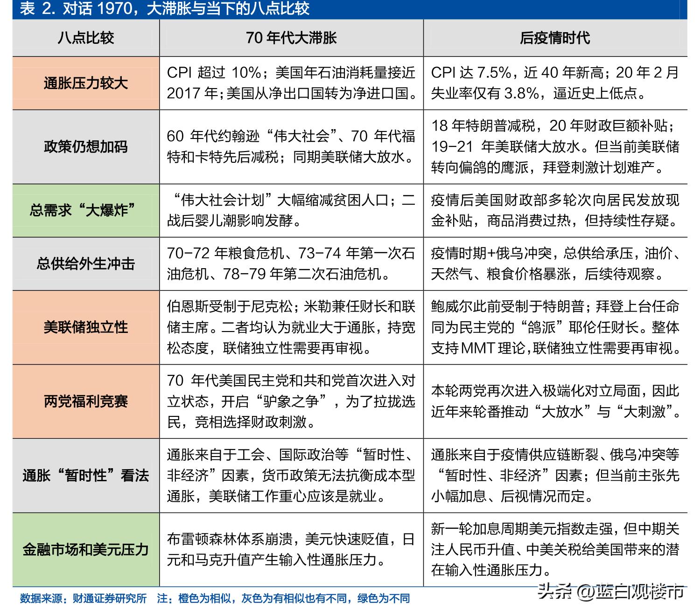Click the '金融市场和美元压力' row label
The width and height of the screenshot is (700, 616).
coord(86,549)
